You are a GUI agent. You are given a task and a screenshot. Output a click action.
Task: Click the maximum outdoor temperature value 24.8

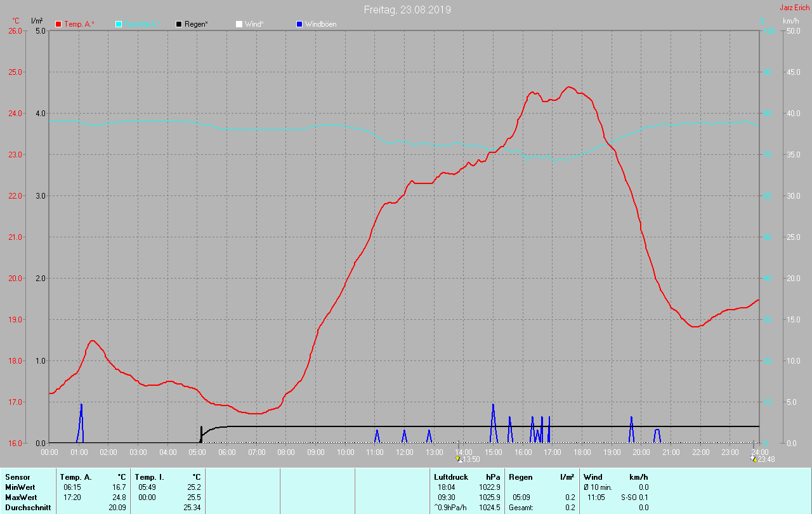(x=119, y=497)
